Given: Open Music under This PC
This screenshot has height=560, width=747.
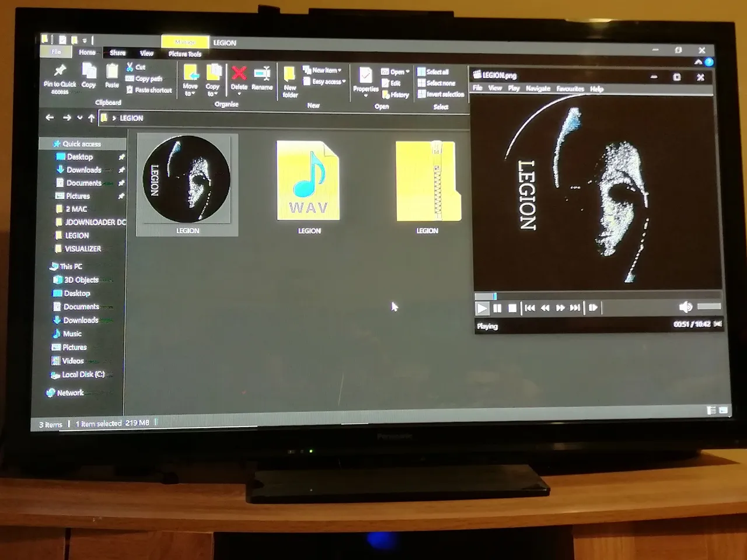Looking at the screenshot, I should click(x=72, y=334).
